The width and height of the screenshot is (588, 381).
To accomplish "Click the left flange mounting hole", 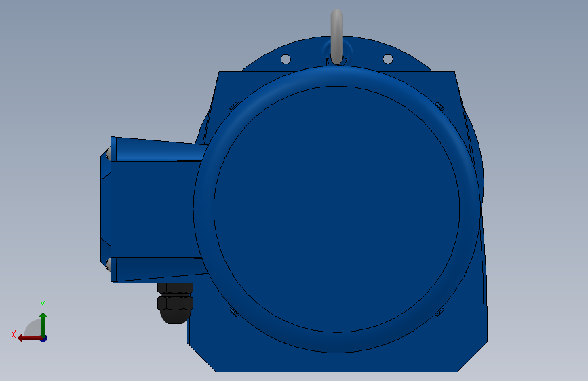I will 286,59.
